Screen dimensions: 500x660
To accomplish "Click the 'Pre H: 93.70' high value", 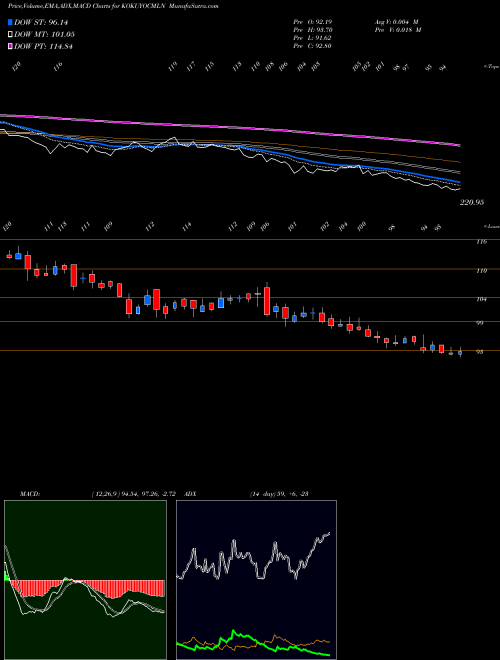I will click(313, 29).
